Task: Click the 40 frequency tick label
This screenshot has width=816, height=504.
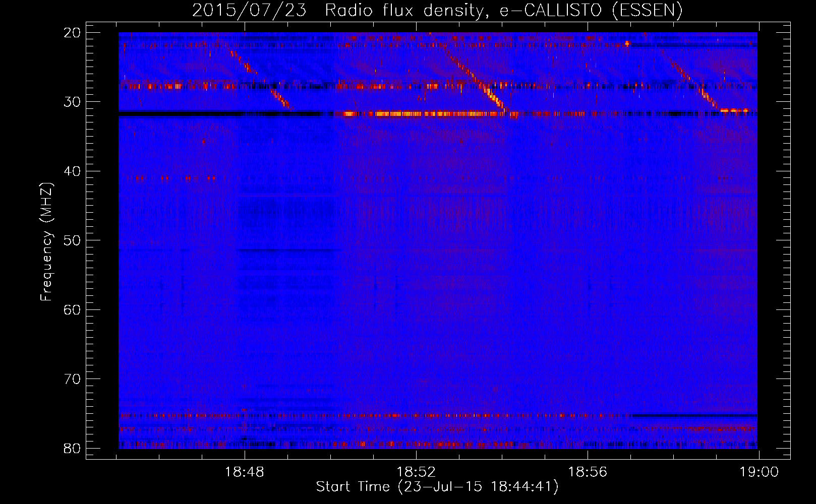Action: 72,171
